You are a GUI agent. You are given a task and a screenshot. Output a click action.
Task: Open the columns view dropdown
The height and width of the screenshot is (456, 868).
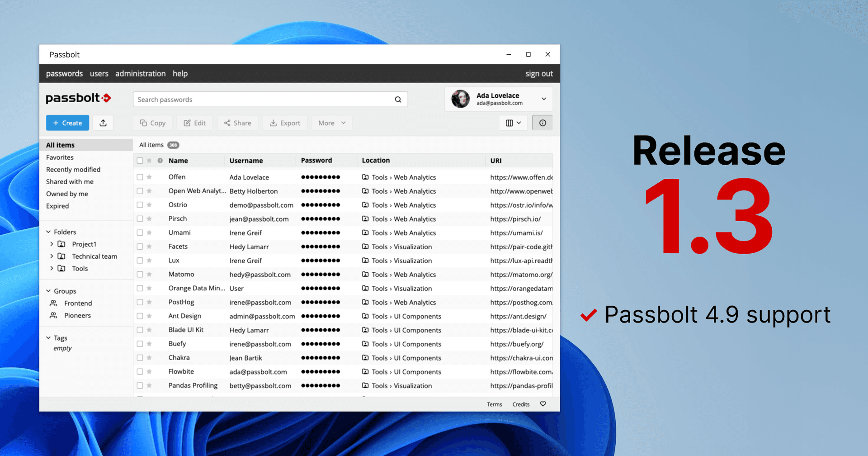click(x=513, y=123)
